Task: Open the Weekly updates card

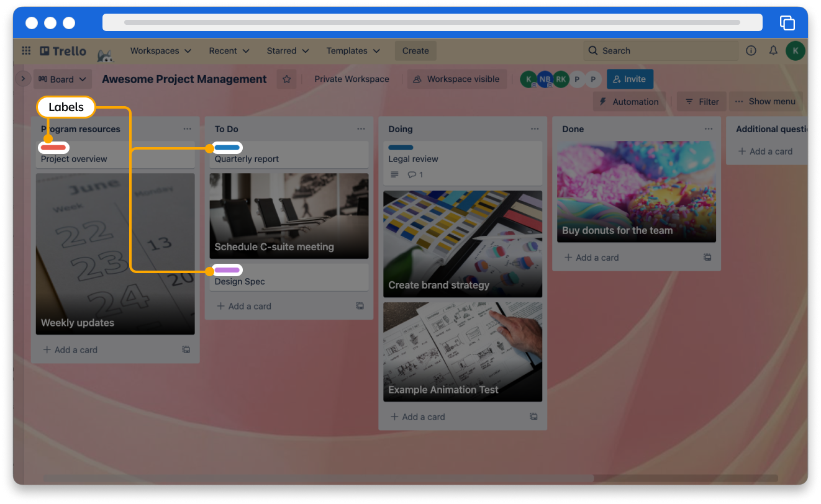Action: tap(116, 254)
